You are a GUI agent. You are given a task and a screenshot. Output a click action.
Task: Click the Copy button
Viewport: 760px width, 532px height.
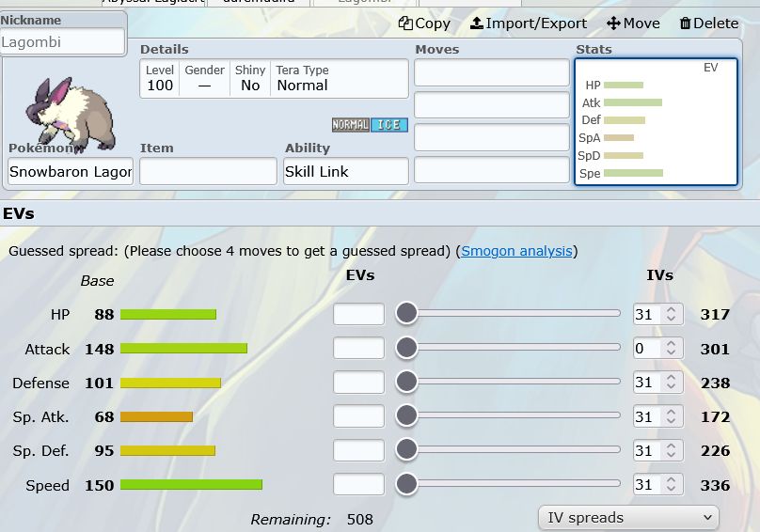(x=424, y=23)
